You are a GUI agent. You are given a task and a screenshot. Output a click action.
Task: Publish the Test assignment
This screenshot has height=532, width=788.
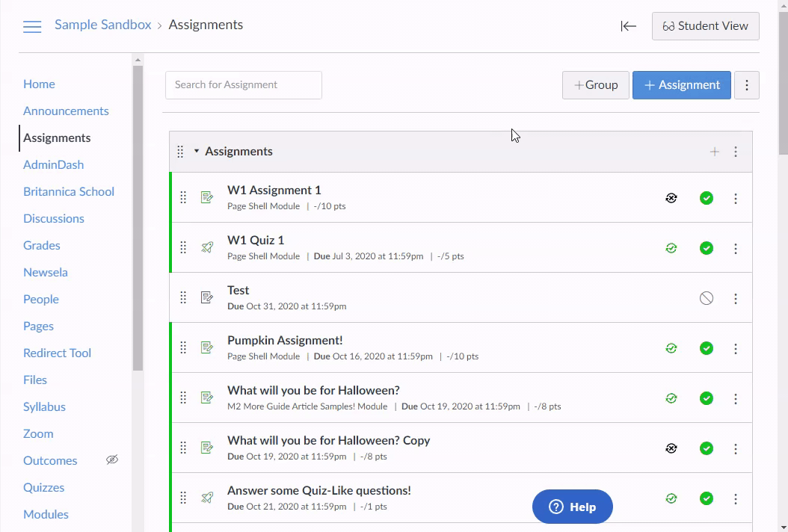click(x=706, y=298)
